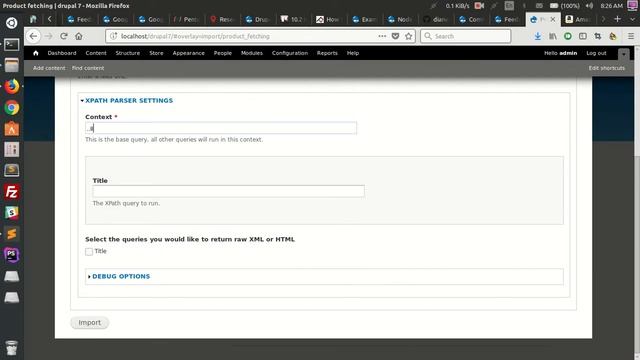Switch to the 10.2 browser tab

[x=293, y=19]
